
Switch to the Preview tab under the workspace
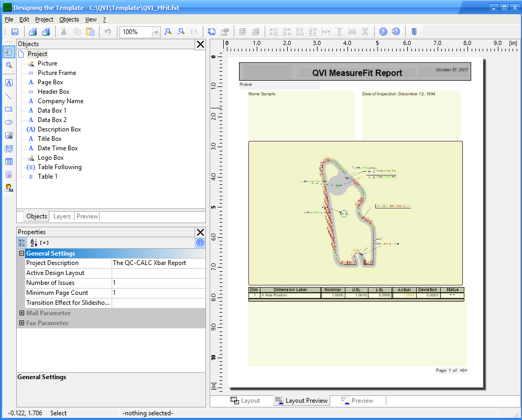point(357,401)
